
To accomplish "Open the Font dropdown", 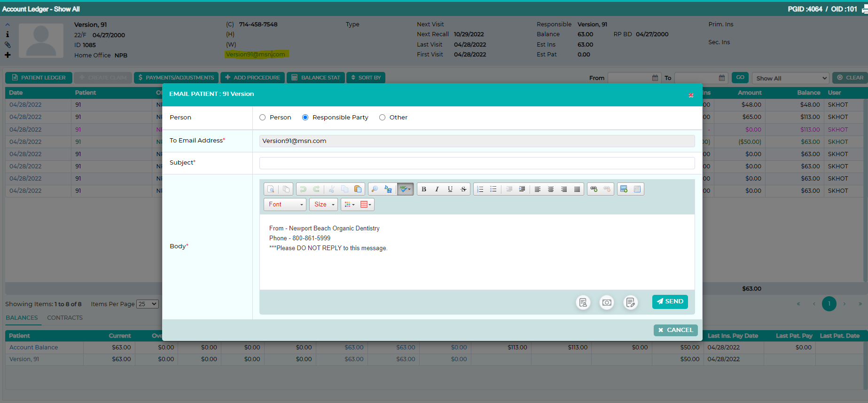I will tap(285, 205).
